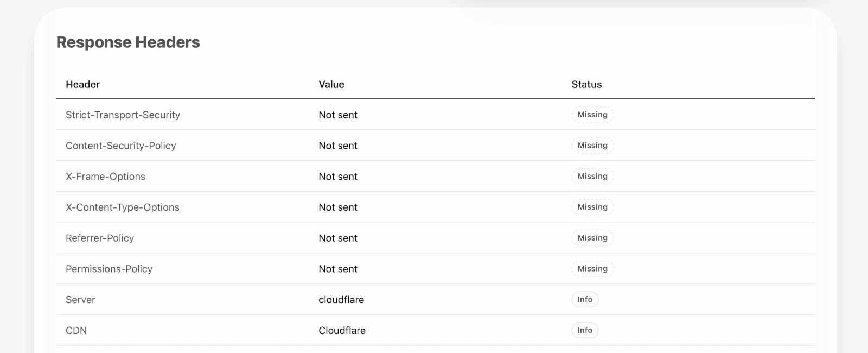This screenshot has height=353, width=868.
Task: Click the Response Headers heading
Action: point(128,42)
